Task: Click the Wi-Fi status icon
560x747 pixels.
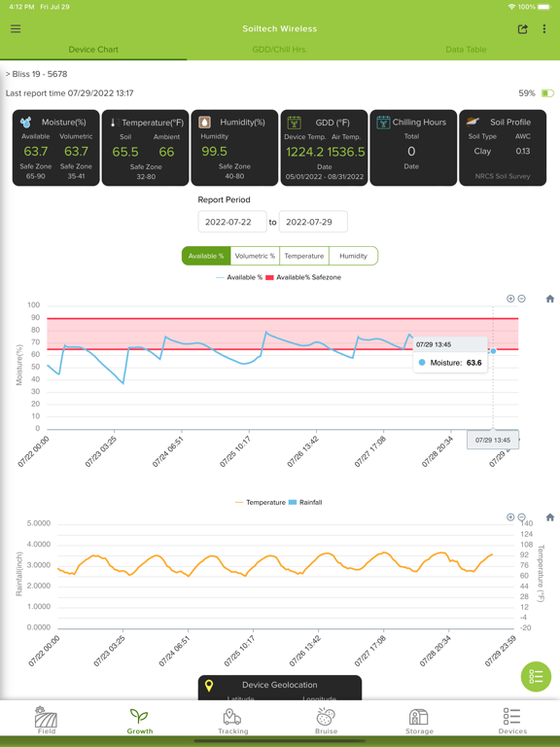Action: [x=512, y=7]
